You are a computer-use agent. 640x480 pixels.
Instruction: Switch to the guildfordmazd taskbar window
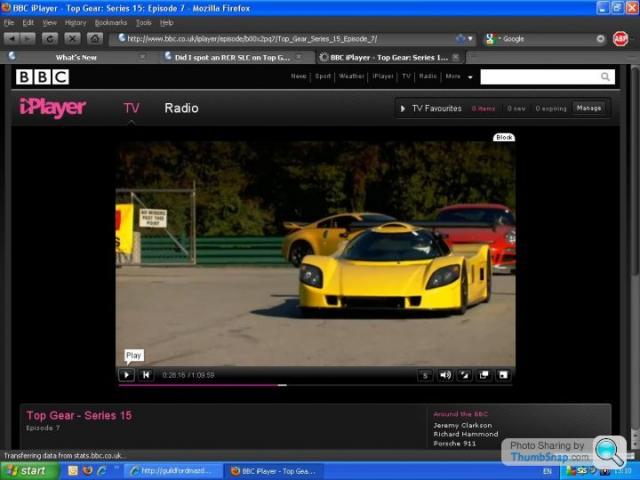tap(173, 471)
